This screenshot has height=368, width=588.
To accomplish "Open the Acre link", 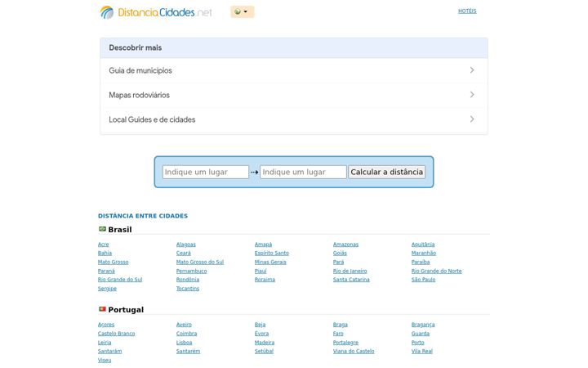I will (x=103, y=245).
